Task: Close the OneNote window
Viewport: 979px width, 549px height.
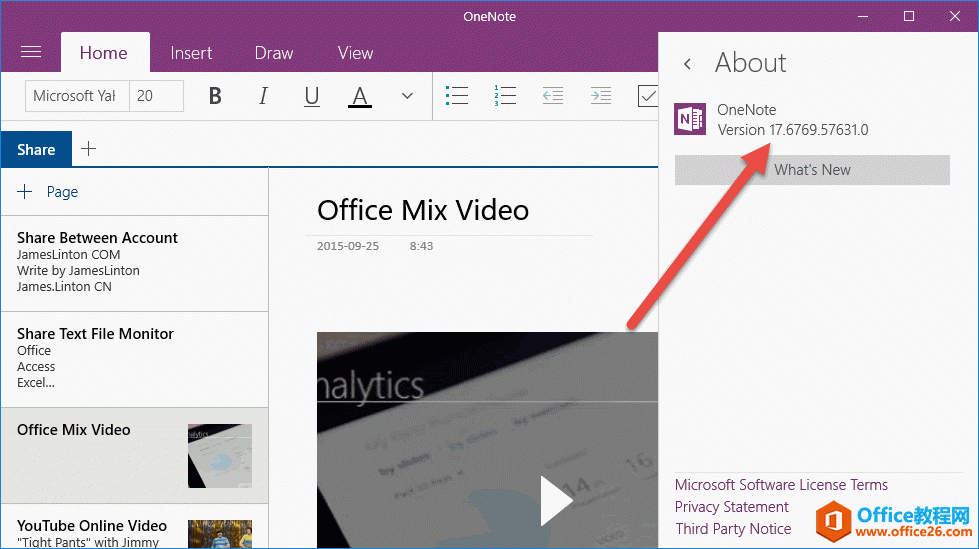Action: (955, 16)
